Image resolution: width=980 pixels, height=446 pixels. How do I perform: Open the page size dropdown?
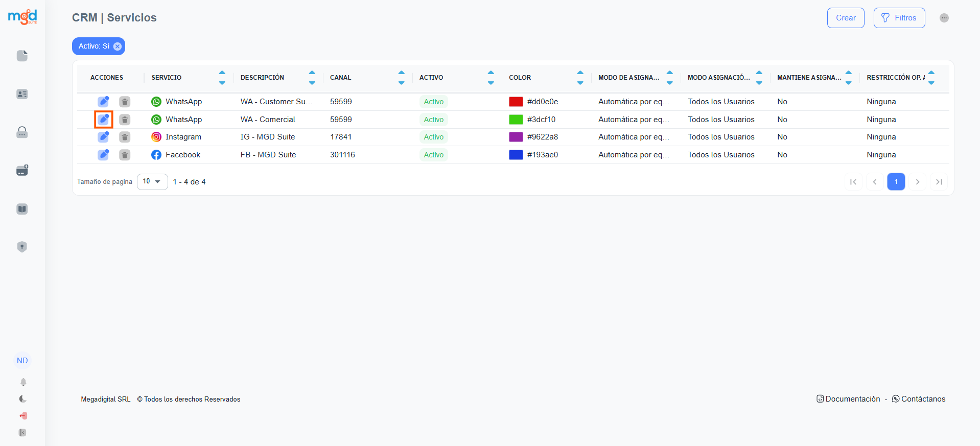[x=152, y=181]
